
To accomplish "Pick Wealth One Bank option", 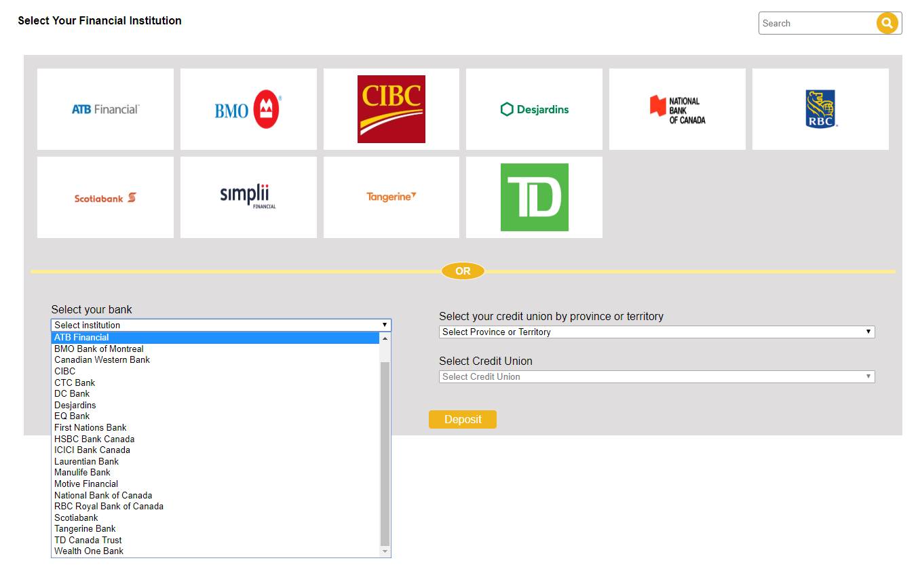I will click(216, 551).
